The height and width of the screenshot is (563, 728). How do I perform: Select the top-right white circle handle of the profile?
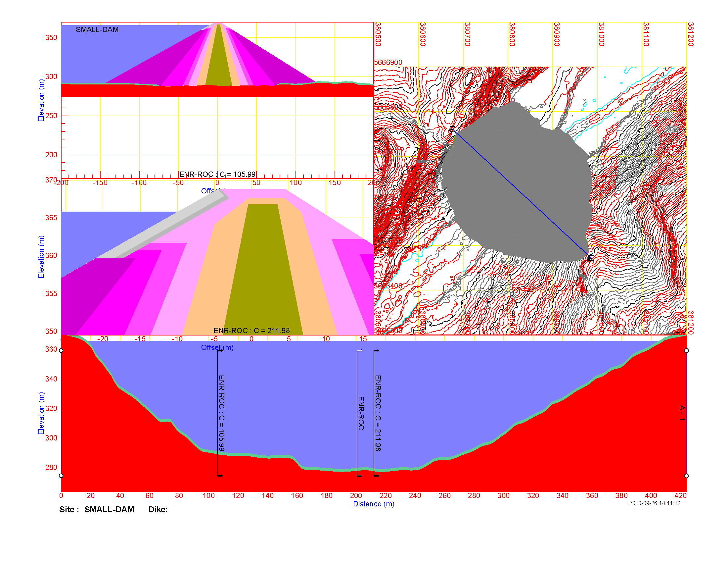pos(686,350)
